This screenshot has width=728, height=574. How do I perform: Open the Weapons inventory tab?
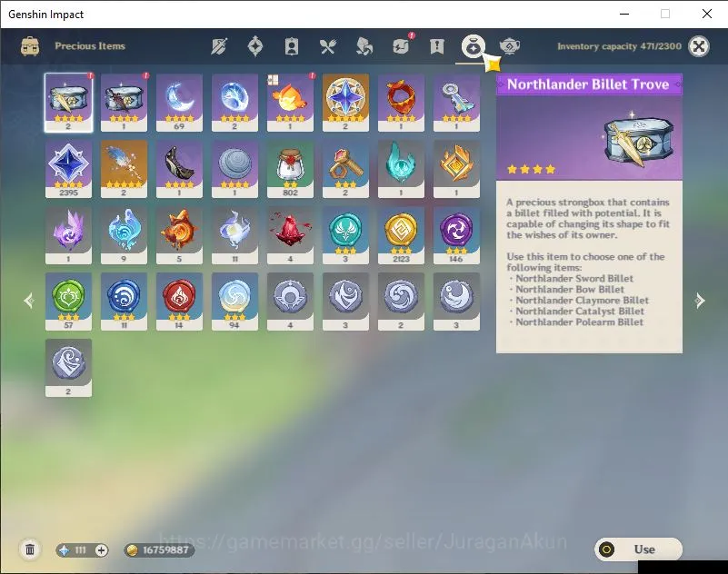coord(219,46)
